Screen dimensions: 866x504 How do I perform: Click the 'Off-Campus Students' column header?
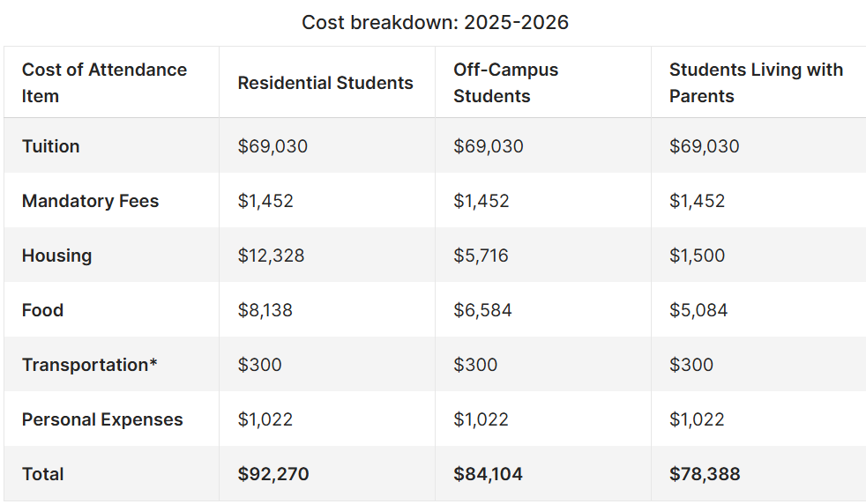pos(506,83)
